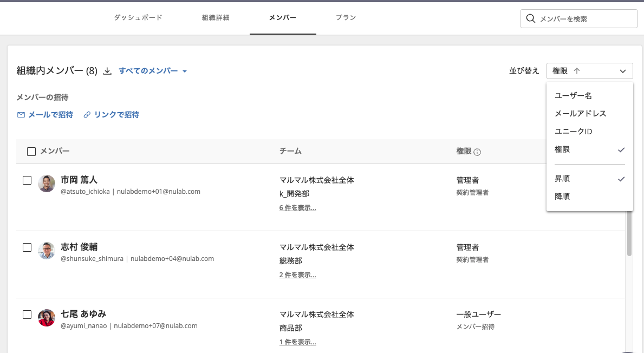Click member name 志村 俊輔
The image size is (644, 353).
click(x=79, y=247)
